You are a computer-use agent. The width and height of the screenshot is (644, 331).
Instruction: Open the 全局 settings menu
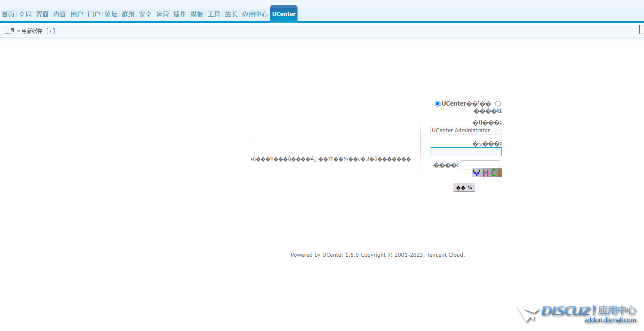pos(25,14)
